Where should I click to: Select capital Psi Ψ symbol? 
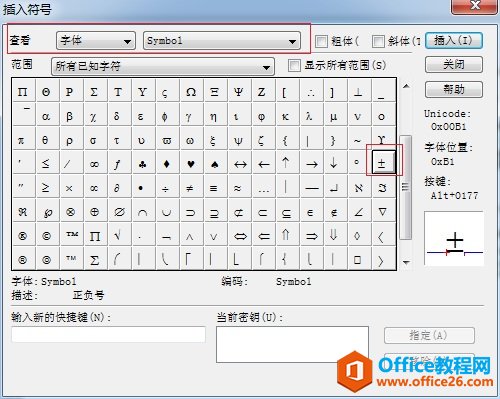pos(239,91)
